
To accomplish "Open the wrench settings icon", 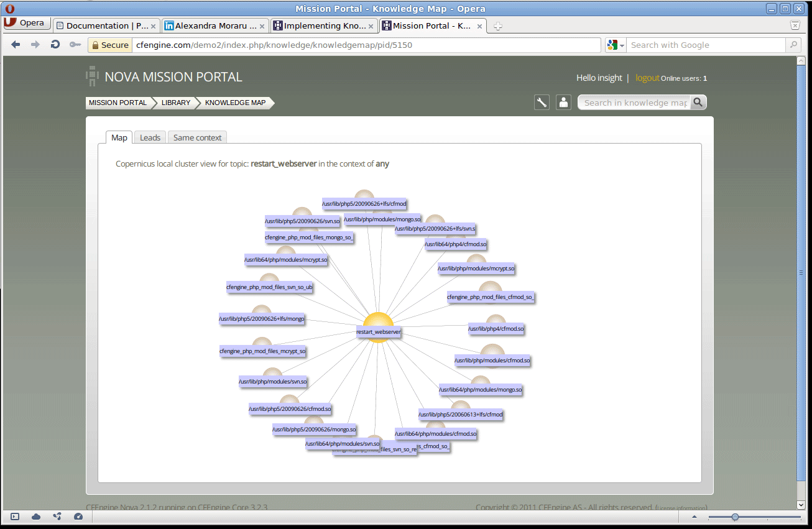I will click(542, 103).
